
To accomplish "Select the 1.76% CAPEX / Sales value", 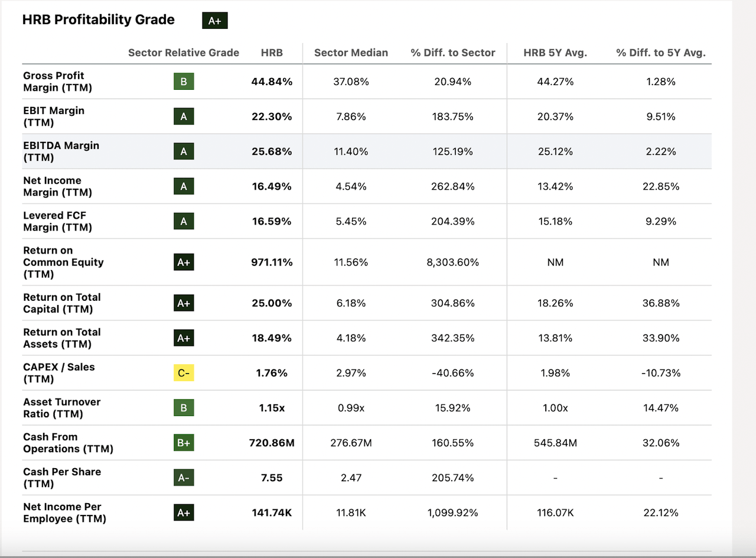I will (272, 372).
